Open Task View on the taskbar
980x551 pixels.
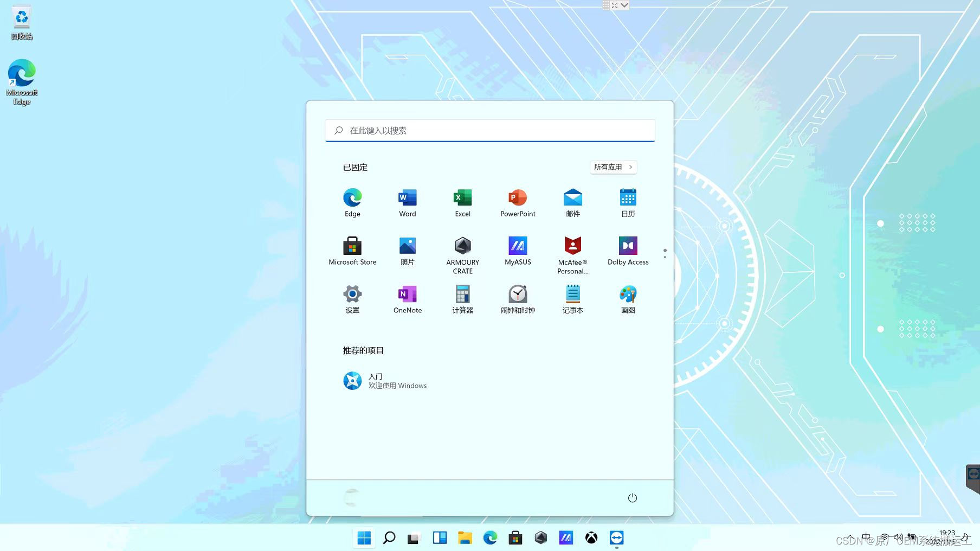[414, 537]
